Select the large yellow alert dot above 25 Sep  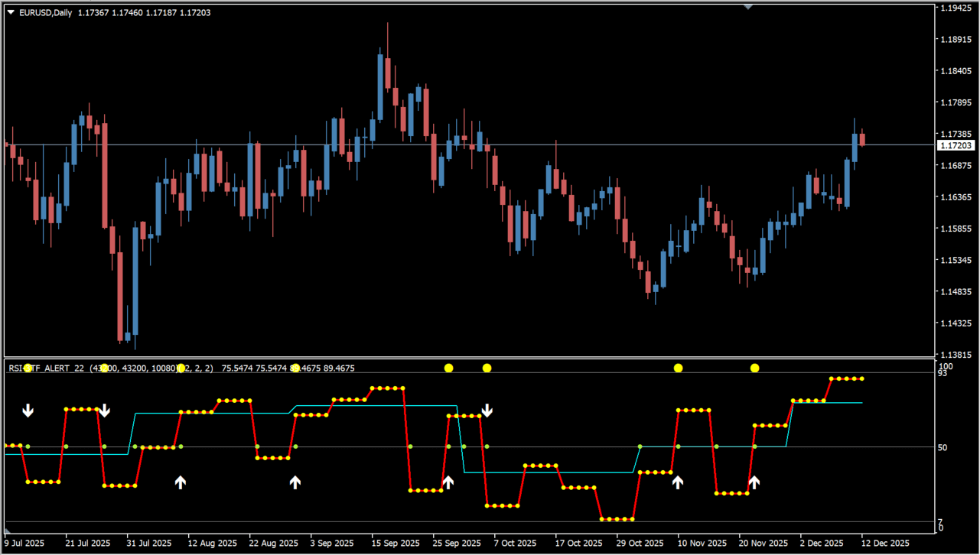coord(448,368)
